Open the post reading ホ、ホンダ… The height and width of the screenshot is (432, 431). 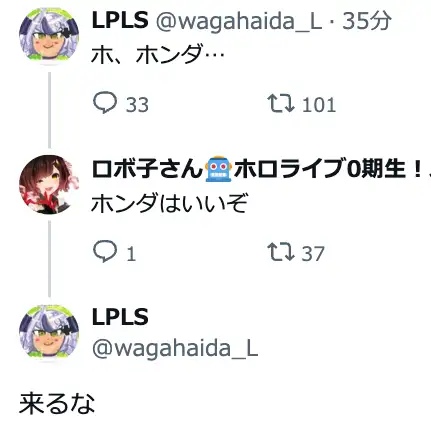point(158,54)
